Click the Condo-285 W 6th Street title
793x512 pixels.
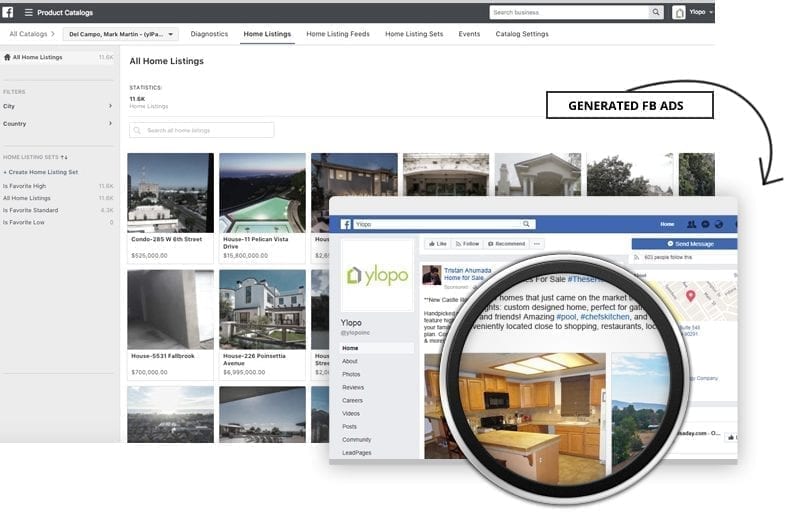(166, 239)
